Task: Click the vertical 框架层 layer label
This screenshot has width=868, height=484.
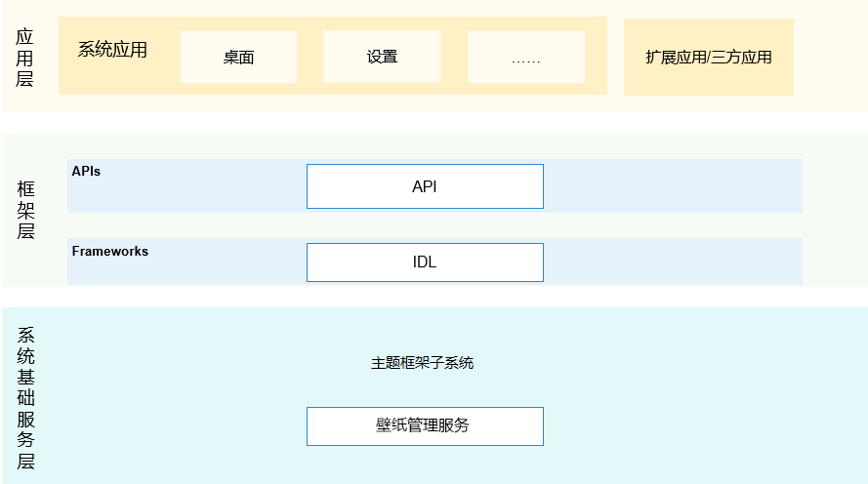Action: pos(26,210)
